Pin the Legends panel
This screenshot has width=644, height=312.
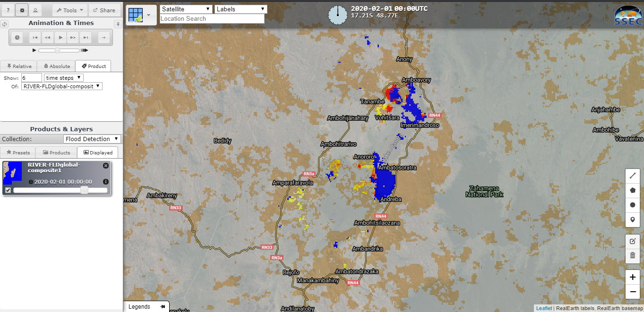click(163, 307)
